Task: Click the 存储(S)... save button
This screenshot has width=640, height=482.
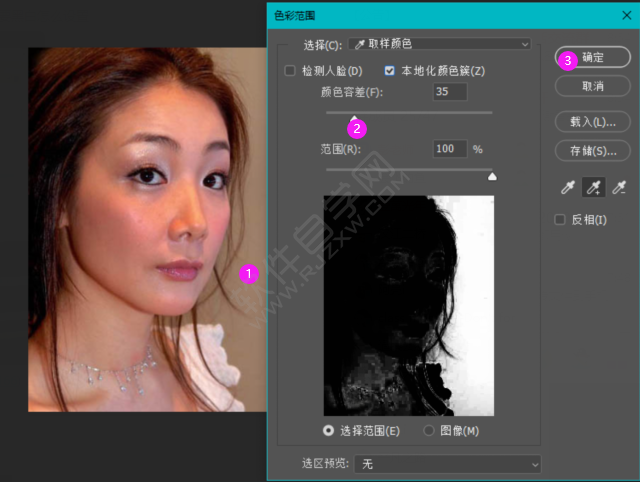Action: point(593,151)
